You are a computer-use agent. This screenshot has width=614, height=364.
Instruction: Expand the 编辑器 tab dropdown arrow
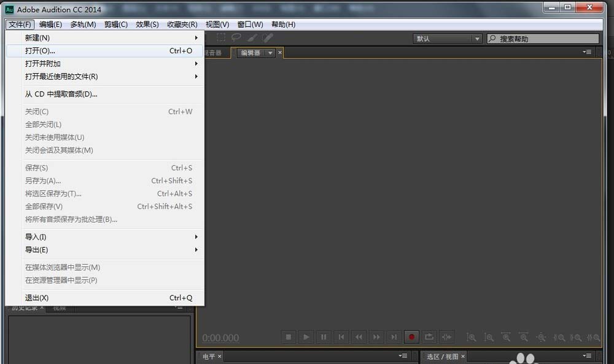(x=270, y=53)
